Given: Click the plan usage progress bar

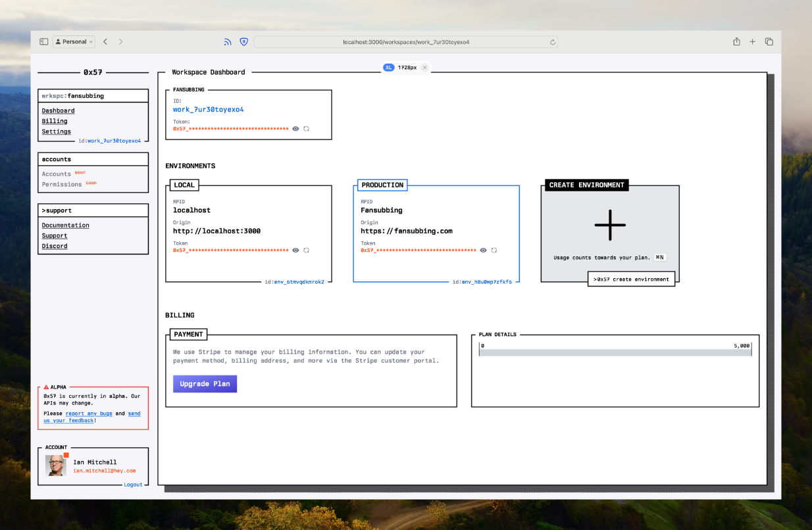Looking at the screenshot, I should pos(615,353).
